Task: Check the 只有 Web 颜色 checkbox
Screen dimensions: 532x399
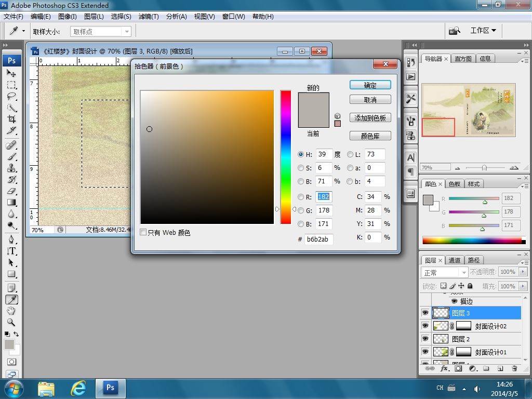Action: point(143,232)
